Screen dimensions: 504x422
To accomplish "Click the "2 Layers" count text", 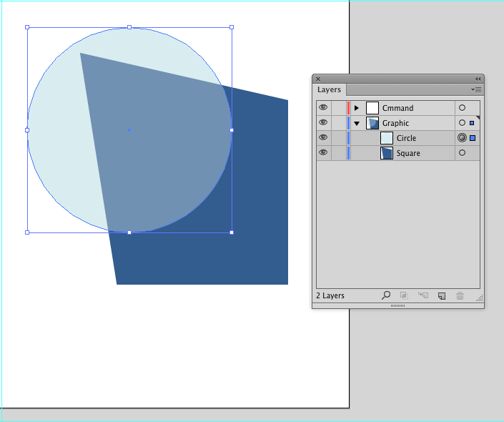I will coord(330,295).
